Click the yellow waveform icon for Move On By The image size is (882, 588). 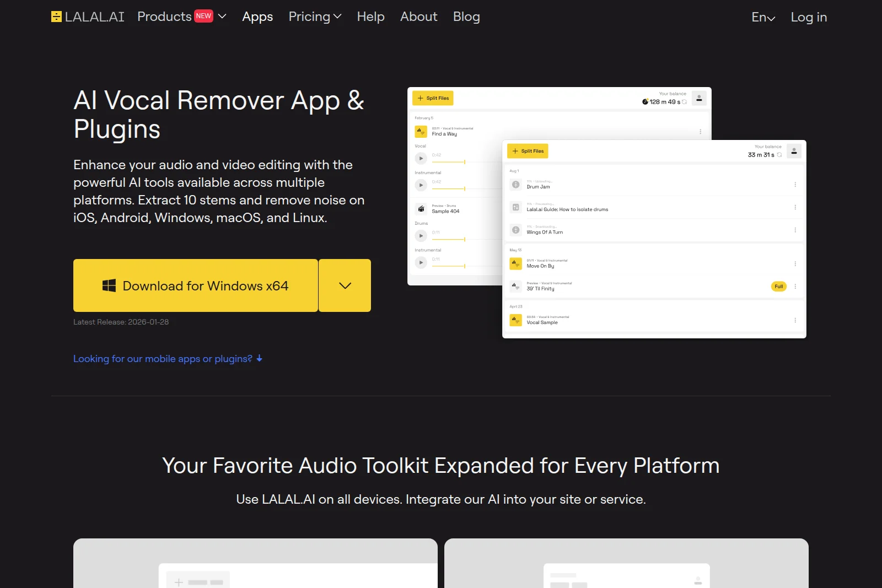tap(516, 263)
